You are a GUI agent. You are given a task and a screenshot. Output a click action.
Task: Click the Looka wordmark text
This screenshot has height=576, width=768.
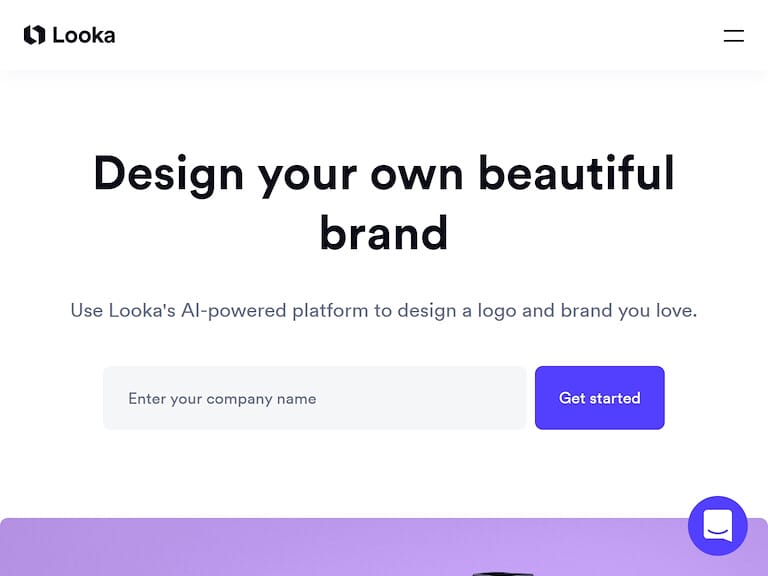point(84,35)
